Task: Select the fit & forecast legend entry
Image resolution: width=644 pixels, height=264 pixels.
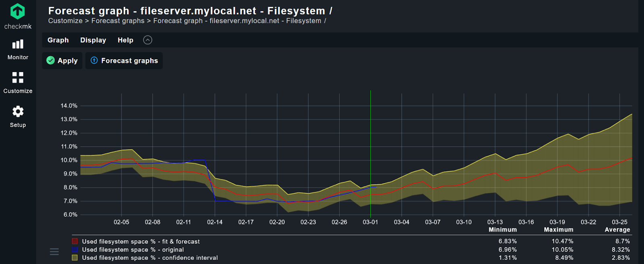Action: (140, 241)
